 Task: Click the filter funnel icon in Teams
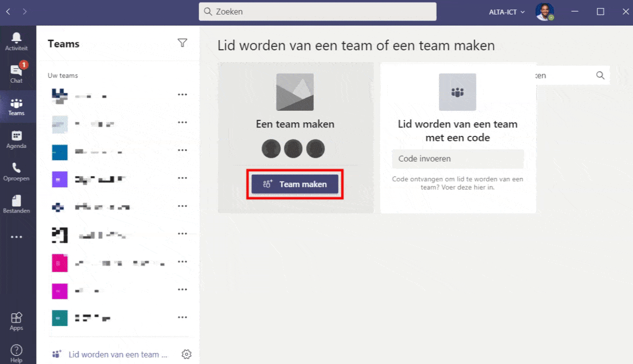[x=183, y=44]
